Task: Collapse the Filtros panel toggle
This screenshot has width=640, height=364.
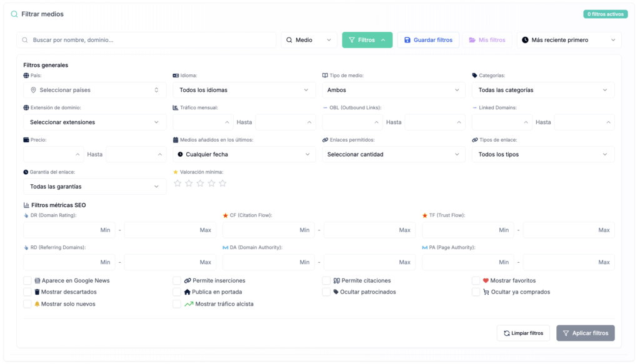Action: coord(367,40)
